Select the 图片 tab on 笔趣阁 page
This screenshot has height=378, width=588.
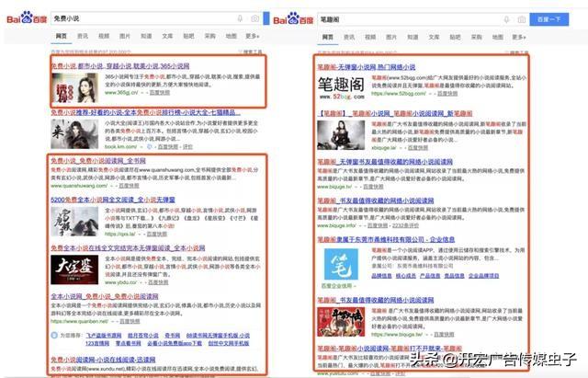[391, 37]
